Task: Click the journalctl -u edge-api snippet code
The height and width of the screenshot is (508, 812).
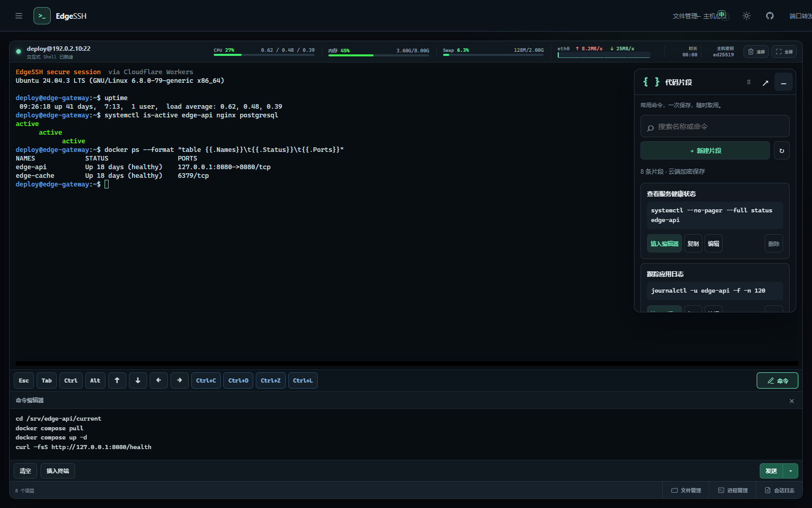Action: [715, 291]
